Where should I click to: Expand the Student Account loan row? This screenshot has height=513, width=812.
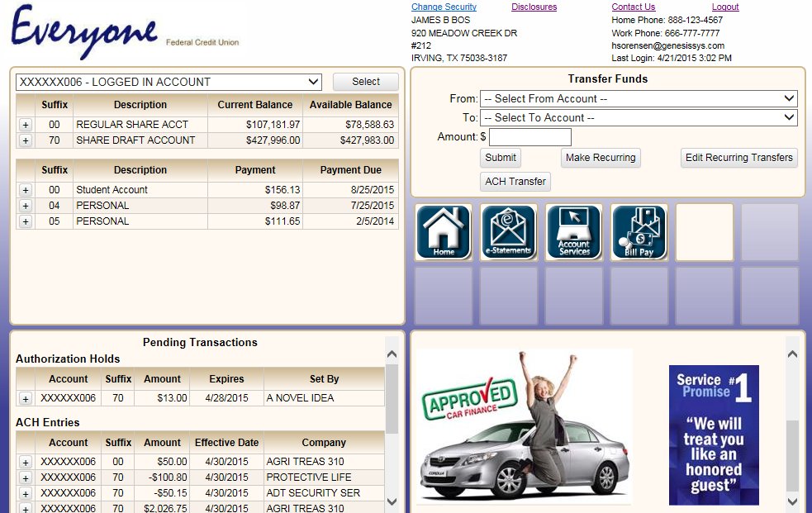[25, 190]
